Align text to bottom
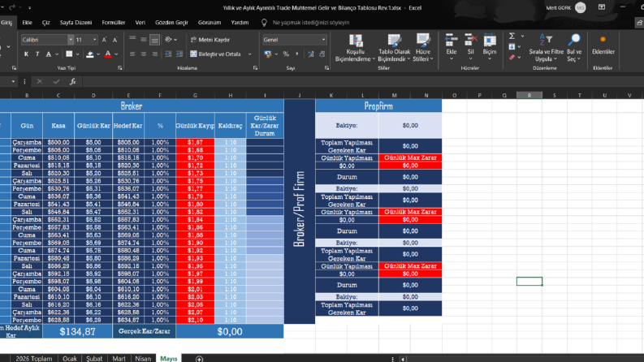 coord(154,40)
